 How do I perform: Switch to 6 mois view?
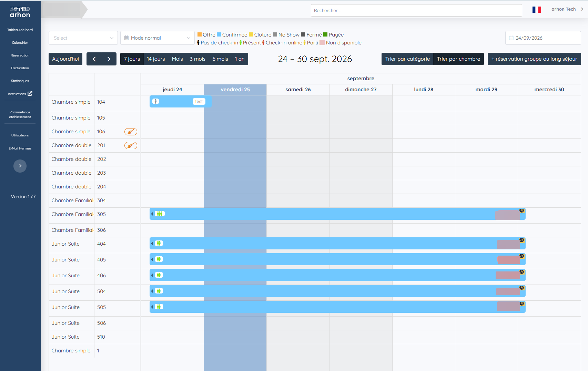[x=220, y=59]
